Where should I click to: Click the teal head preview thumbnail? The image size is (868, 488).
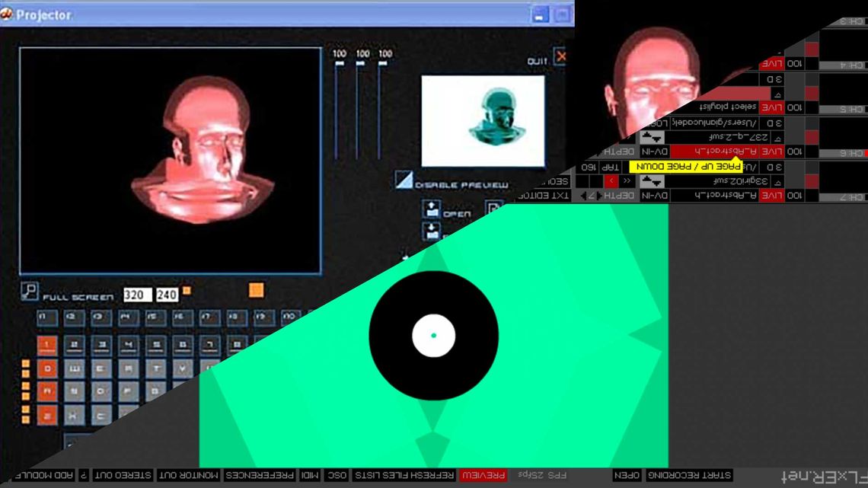coord(483,120)
